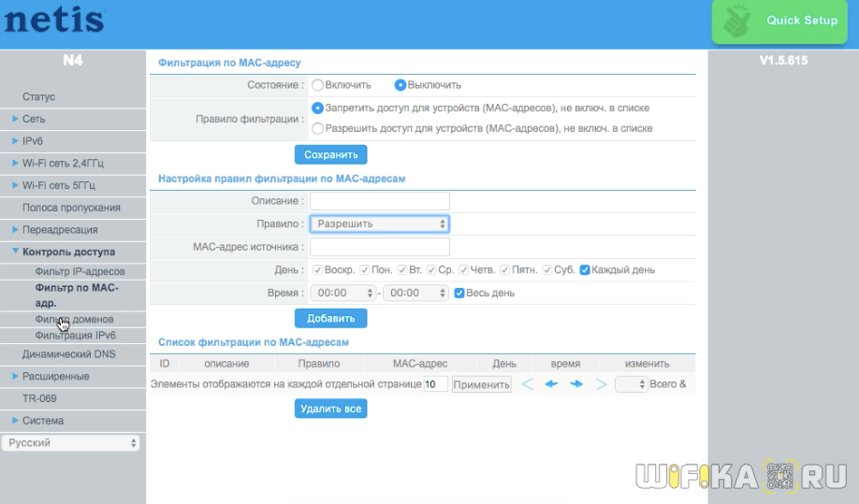Click Добавить button
859x504 pixels.
pyautogui.click(x=331, y=319)
